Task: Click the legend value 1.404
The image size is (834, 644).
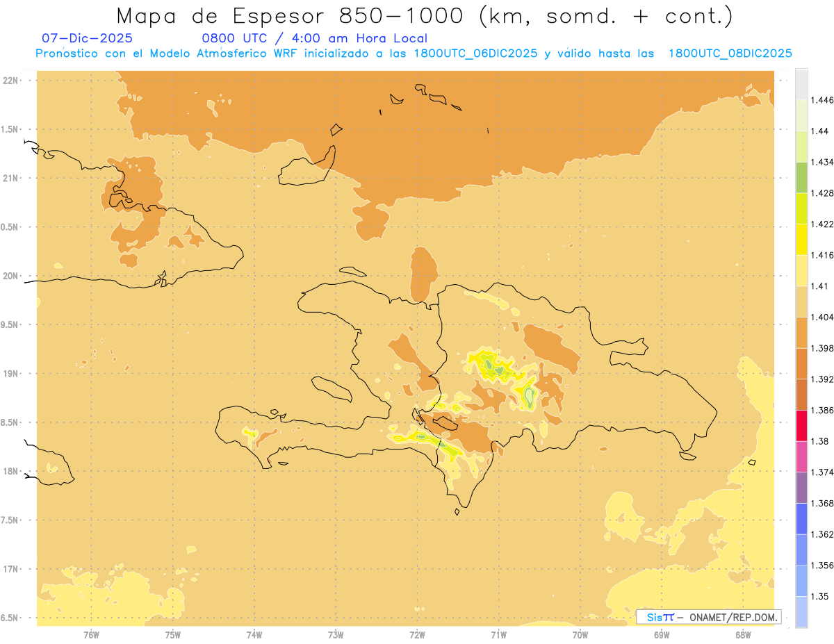Action: (822, 317)
